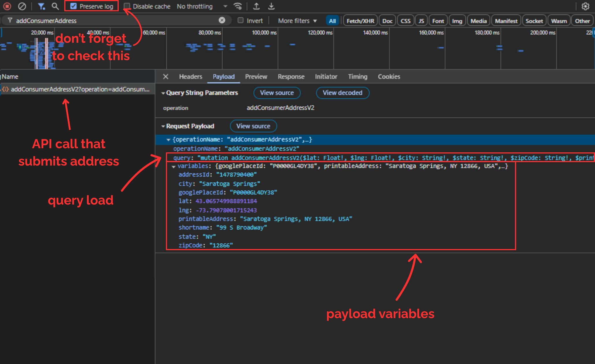Click View source for Request Payload

(253, 126)
